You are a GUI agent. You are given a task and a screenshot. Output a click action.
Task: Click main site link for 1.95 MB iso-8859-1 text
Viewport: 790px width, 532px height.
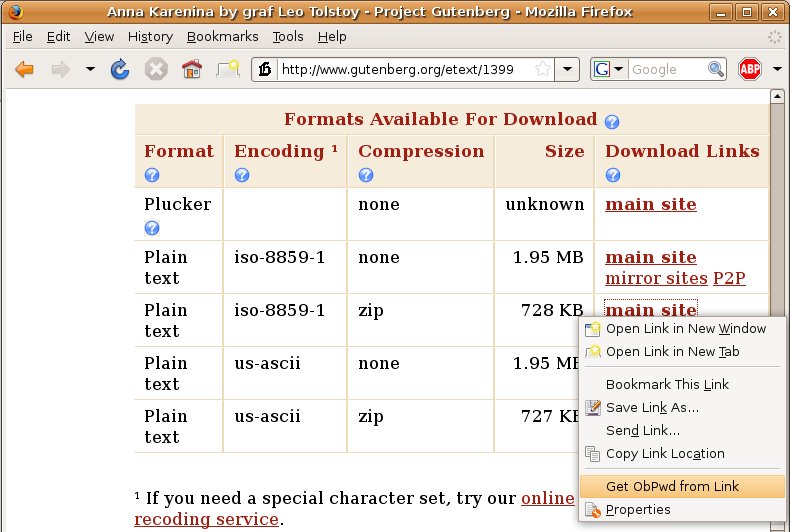651,257
